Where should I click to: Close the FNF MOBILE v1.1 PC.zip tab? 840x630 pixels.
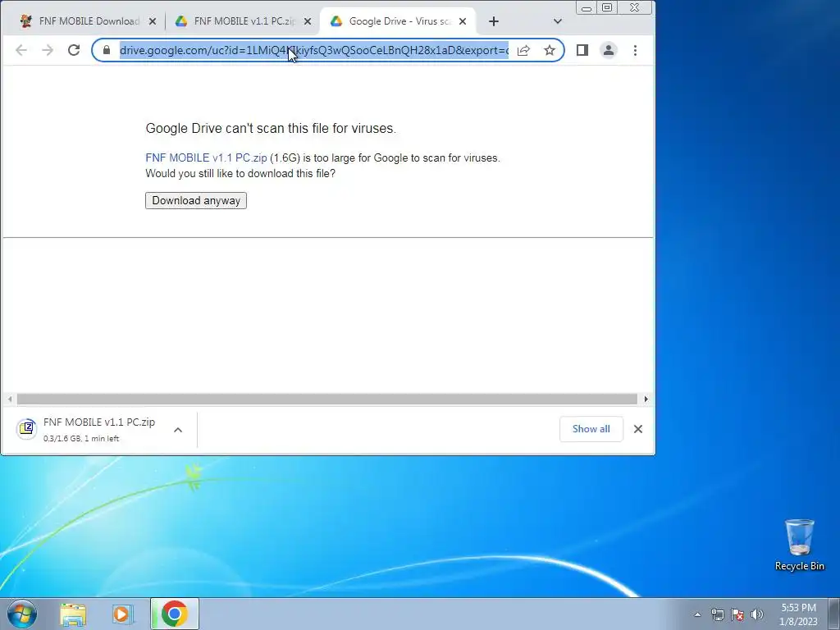pyautogui.click(x=308, y=21)
